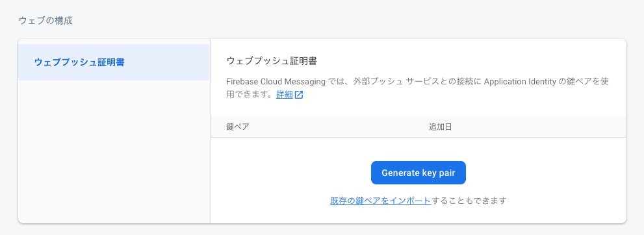Click the external link icon beside 詳細
Image resolution: width=644 pixels, height=235 pixels.
coord(299,95)
